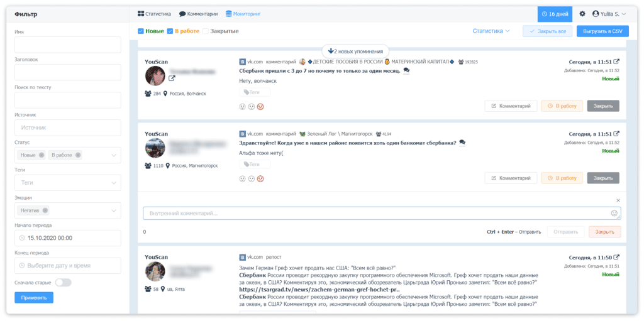Click В работу button in the Волчанск card
The image size is (644, 321).
562,106
